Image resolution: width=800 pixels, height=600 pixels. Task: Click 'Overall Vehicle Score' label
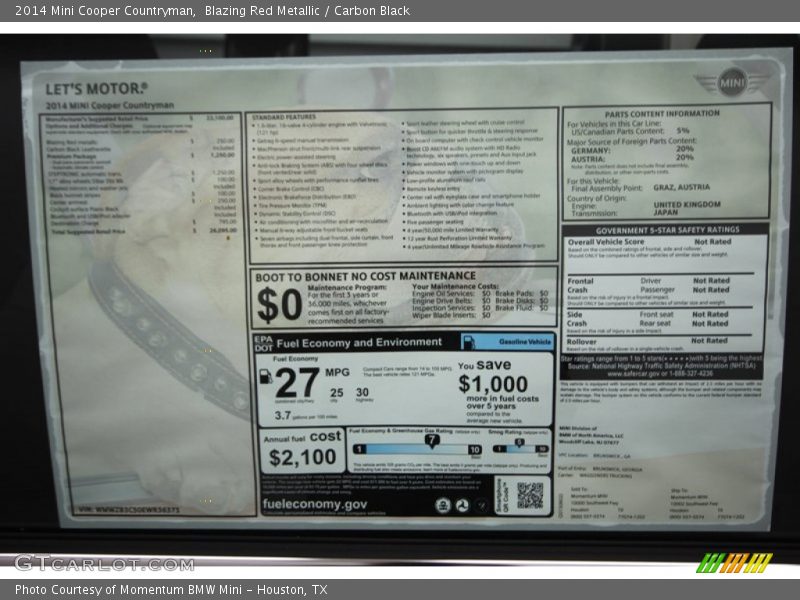606,242
